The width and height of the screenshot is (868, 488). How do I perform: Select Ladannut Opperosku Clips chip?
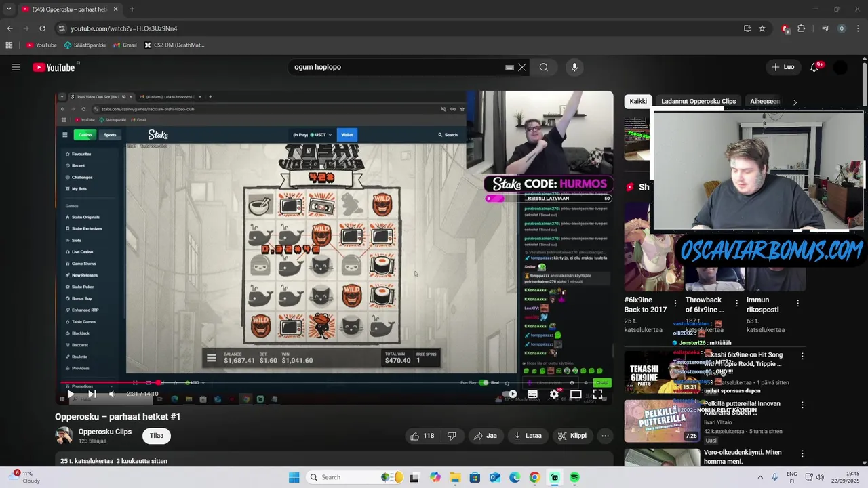698,101
